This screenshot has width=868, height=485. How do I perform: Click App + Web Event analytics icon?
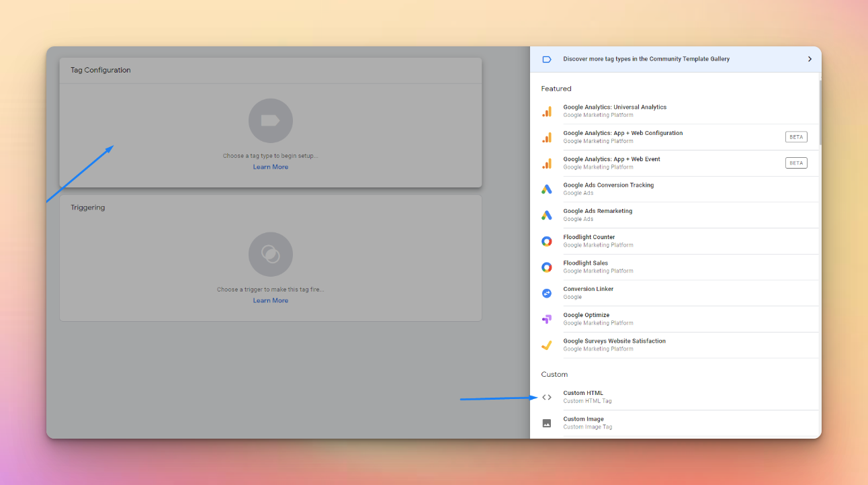coord(547,163)
